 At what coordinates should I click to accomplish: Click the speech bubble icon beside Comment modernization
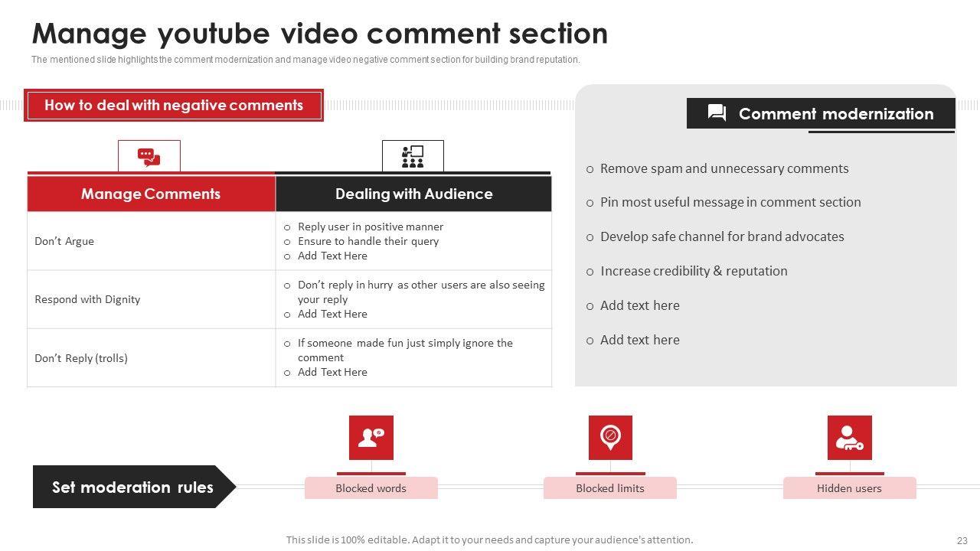coord(717,113)
